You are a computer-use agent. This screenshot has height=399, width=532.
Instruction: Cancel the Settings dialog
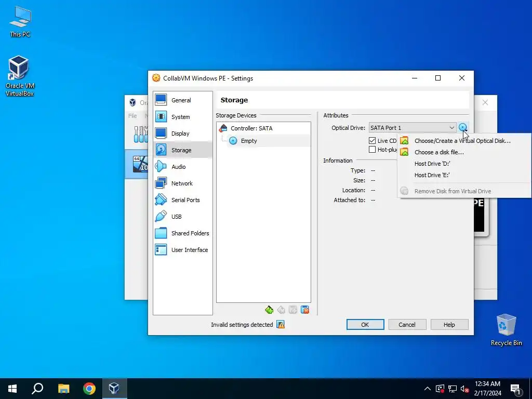tap(407, 325)
